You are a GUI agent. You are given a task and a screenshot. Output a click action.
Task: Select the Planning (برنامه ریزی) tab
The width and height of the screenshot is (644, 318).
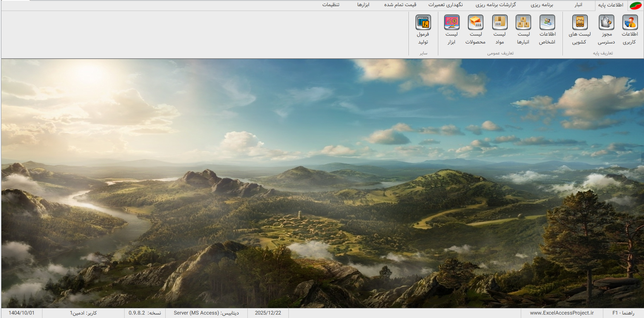tap(542, 5)
